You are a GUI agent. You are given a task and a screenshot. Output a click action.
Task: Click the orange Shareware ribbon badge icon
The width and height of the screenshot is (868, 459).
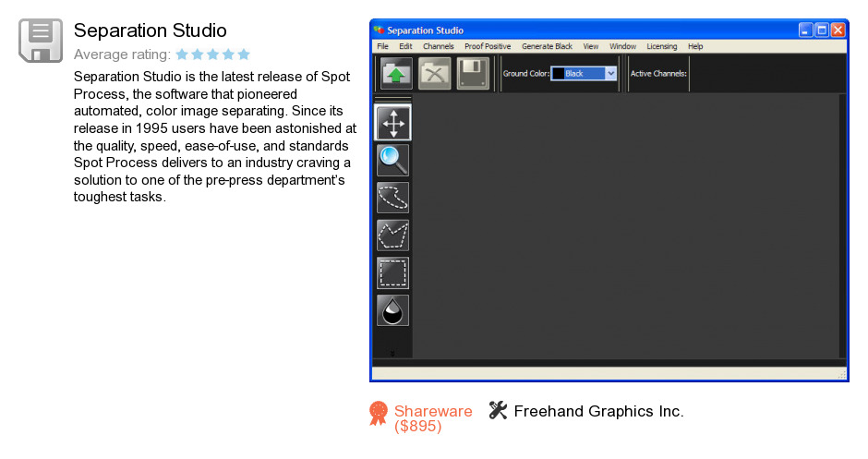[379, 413]
